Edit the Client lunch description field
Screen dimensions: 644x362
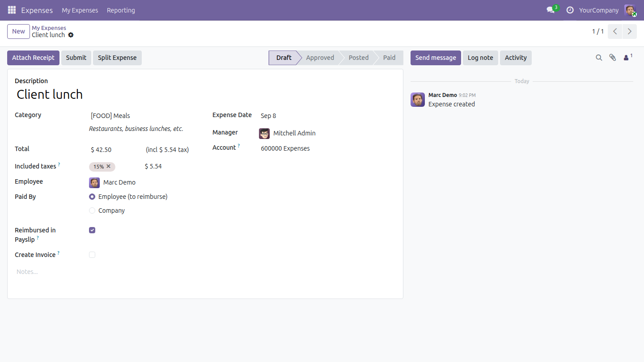205,94
